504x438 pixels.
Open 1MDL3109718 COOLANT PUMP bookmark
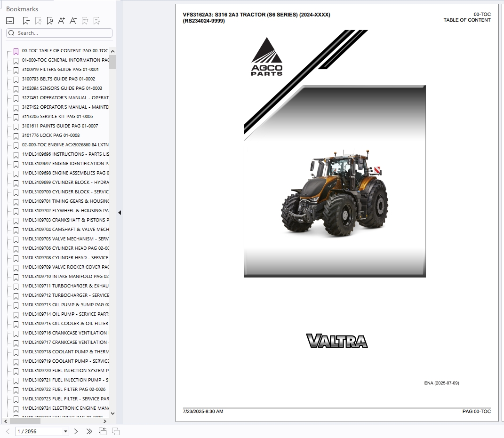[65, 352]
